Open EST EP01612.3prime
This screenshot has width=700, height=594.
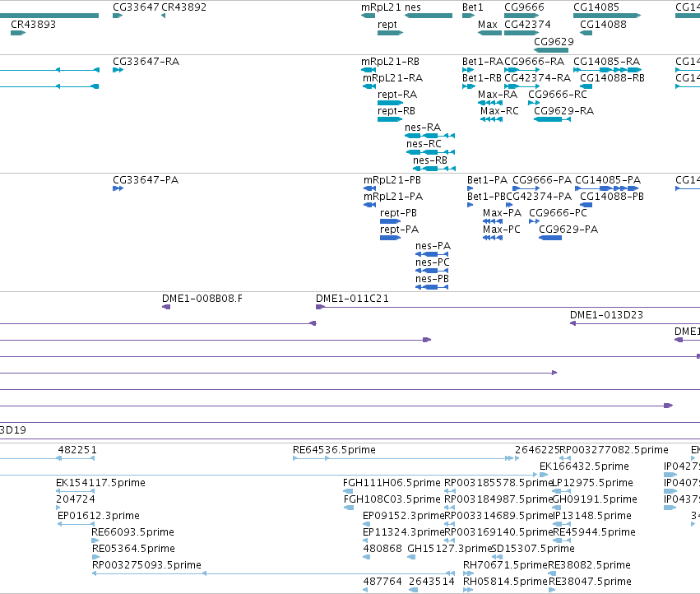pyautogui.click(x=76, y=524)
